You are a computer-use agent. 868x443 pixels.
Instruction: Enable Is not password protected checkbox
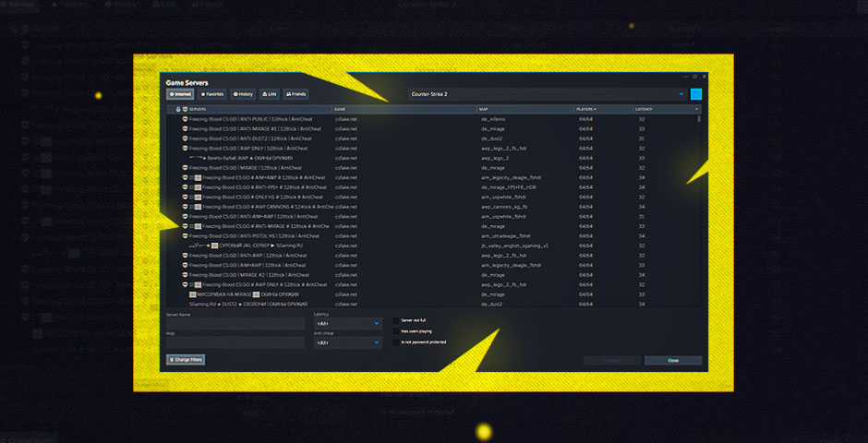pyautogui.click(x=396, y=342)
